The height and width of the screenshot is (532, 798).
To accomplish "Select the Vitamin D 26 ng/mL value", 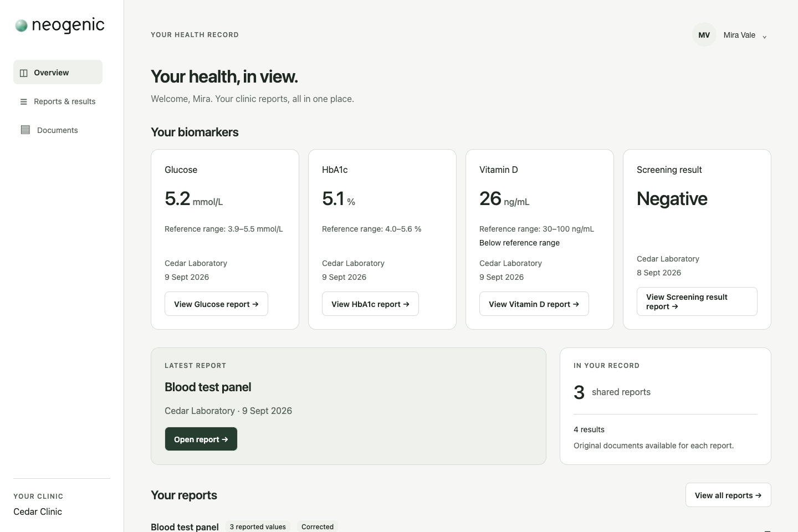I will [504, 198].
